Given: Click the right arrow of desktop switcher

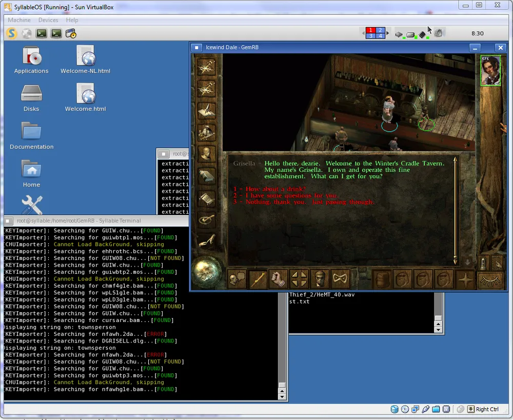Looking at the screenshot, I should coord(388,33).
